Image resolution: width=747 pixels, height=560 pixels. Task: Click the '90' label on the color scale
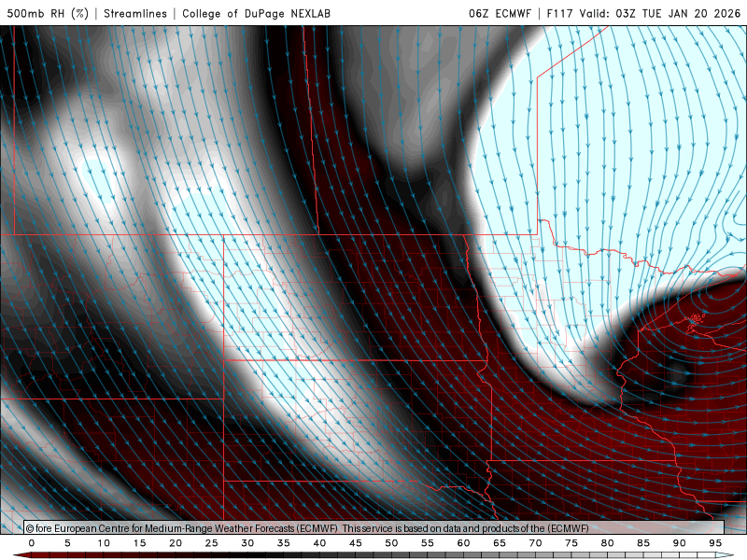pyautogui.click(x=679, y=543)
